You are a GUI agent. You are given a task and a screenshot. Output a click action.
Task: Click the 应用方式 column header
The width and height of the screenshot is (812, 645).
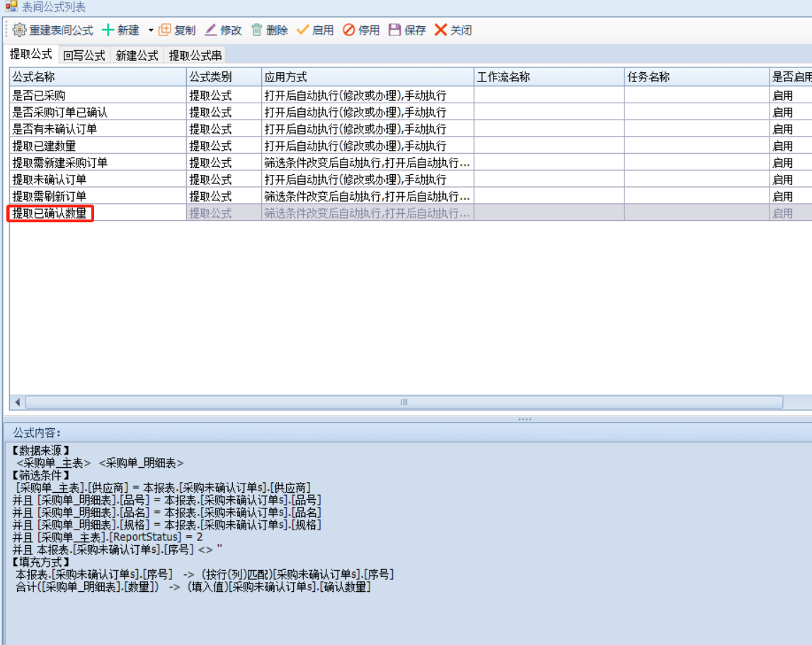coord(367,77)
